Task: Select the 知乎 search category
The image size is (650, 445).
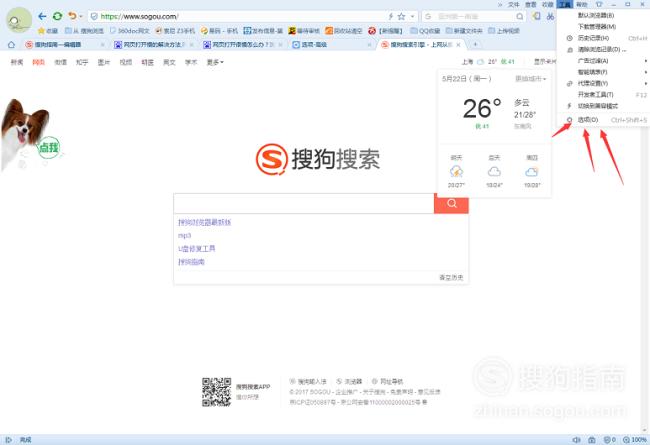Action: [x=82, y=62]
